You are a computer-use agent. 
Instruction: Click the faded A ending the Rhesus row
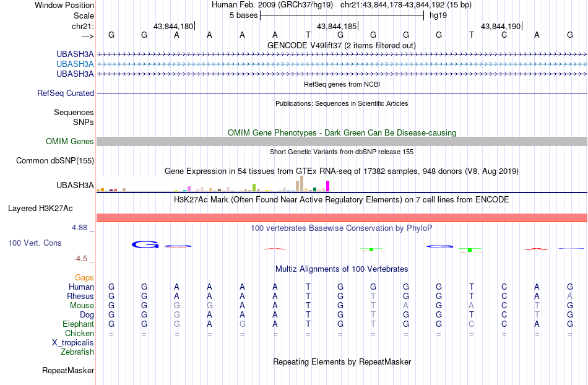pyautogui.click(x=569, y=296)
